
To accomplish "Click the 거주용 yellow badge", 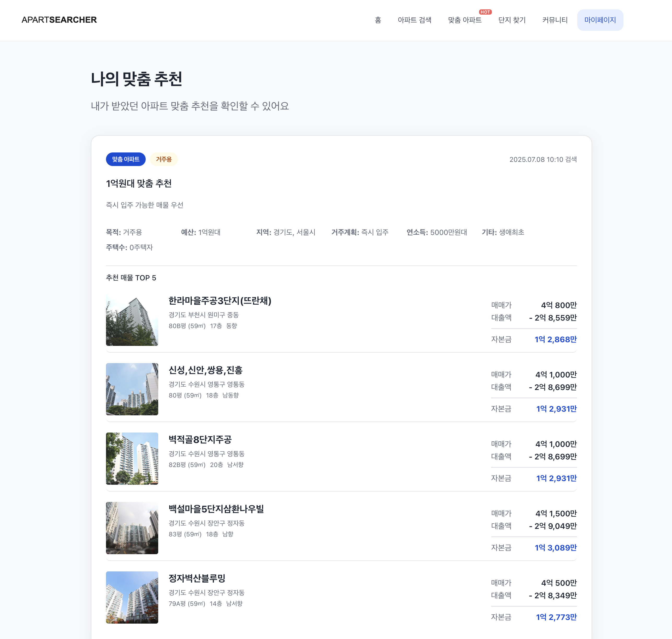I will point(164,159).
